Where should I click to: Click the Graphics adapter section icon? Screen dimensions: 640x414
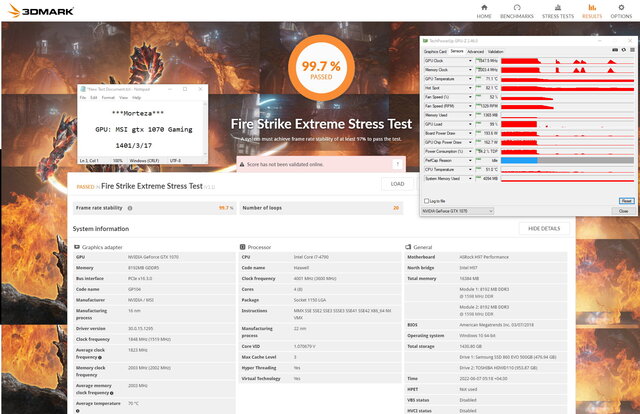(77, 247)
